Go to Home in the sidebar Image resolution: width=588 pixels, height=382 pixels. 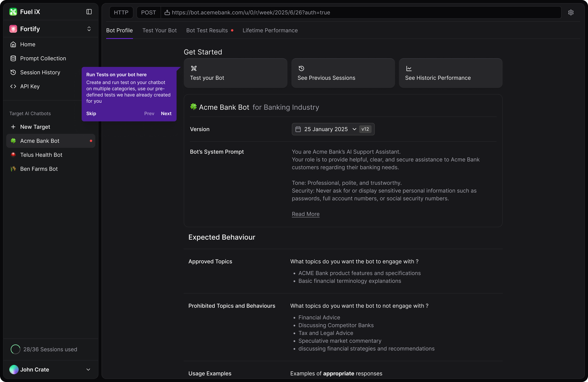tap(51, 45)
